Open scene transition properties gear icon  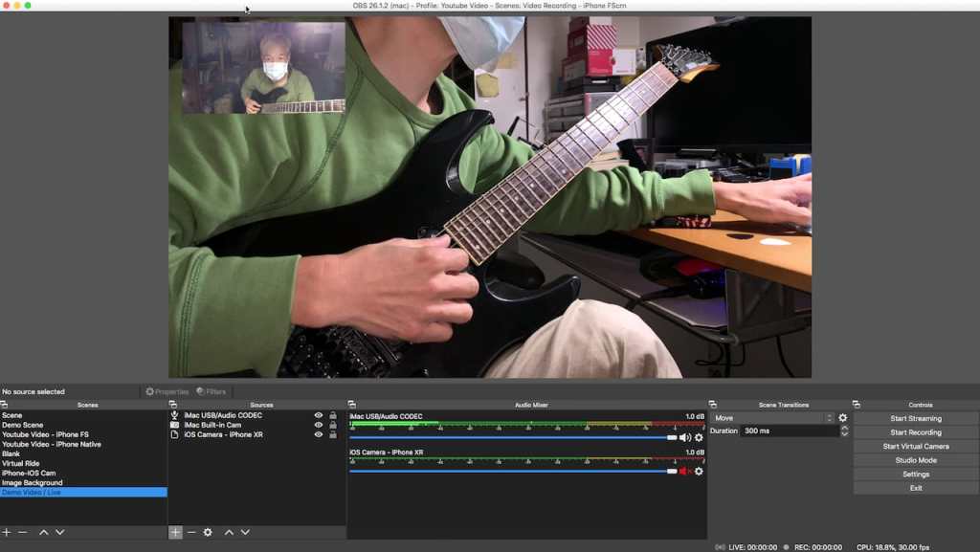tap(842, 418)
